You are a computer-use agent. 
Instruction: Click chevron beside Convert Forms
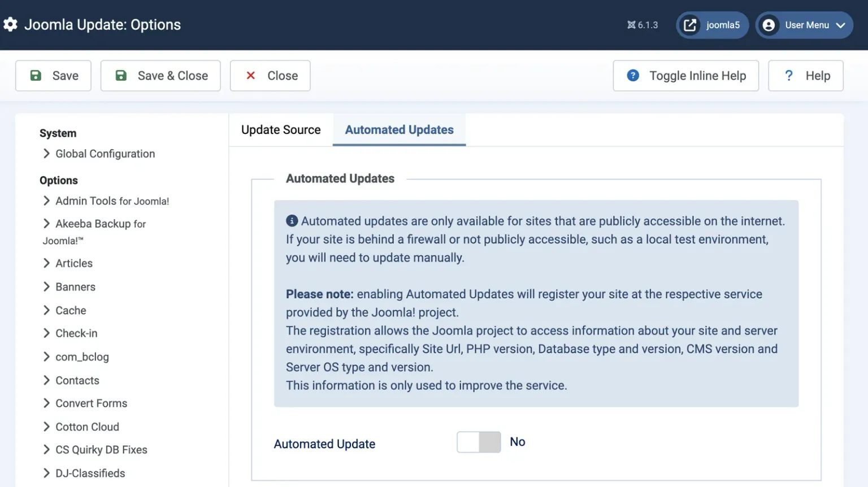point(46,403)
